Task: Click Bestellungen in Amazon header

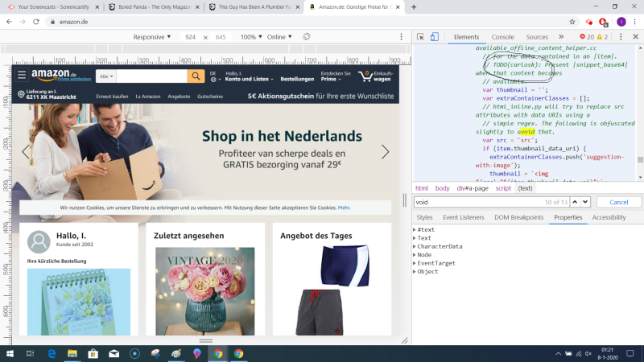Action: [297, 79]
